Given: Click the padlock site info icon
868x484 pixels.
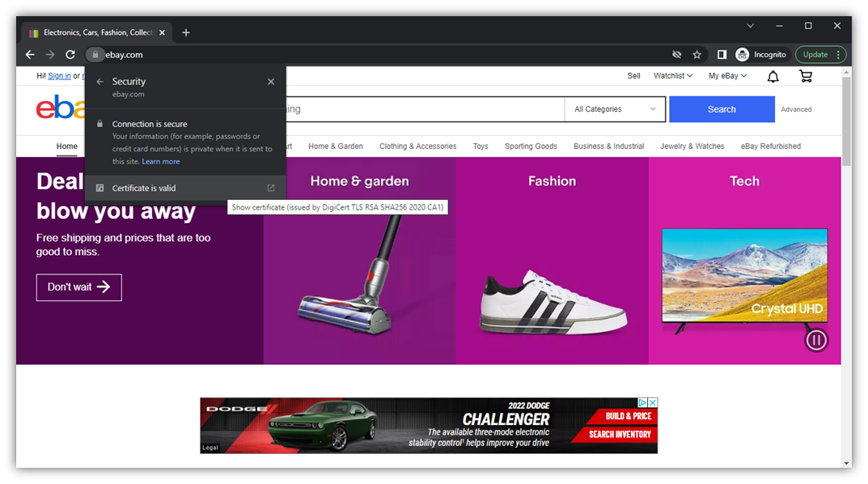Looking at the screenshot, I should [x=95, y=54].
